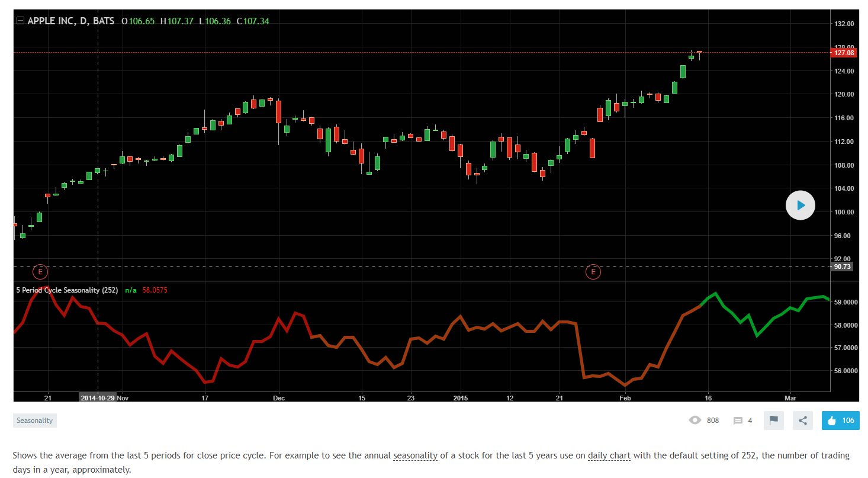The height and width of the screenshot is (478, 868).
Task: Click the 132.00 price axis label
Action: point(844,24)
